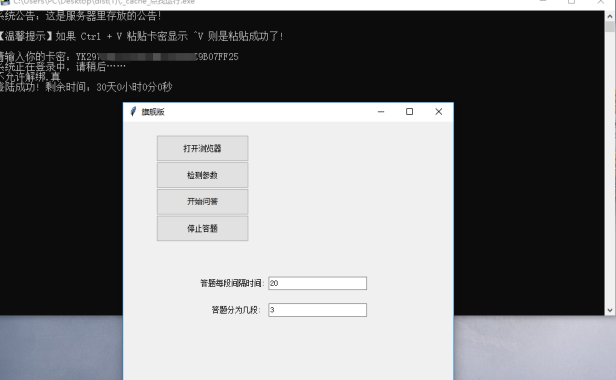Click the 系统公告 line in console
Image resolution: width=616 pixels, height=380 pixels.
pos(81,16)
